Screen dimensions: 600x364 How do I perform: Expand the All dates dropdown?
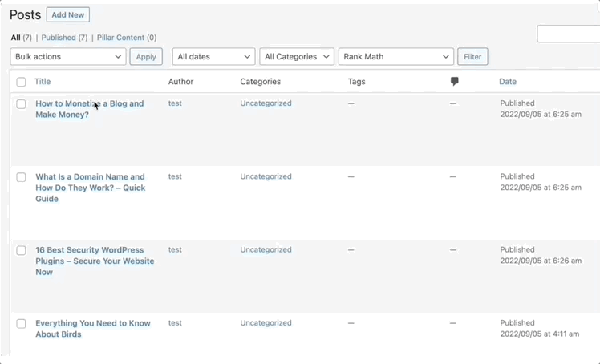point(213,57)
